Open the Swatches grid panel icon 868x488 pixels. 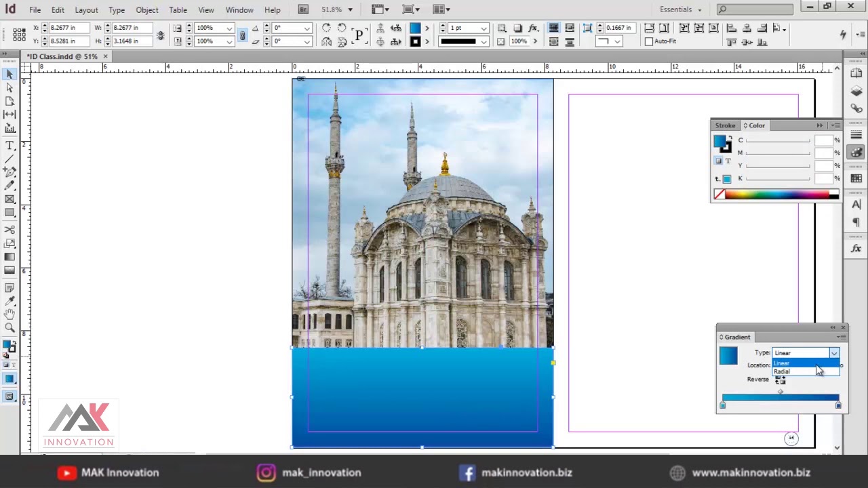pyautogui.click(x=856, y=179)
